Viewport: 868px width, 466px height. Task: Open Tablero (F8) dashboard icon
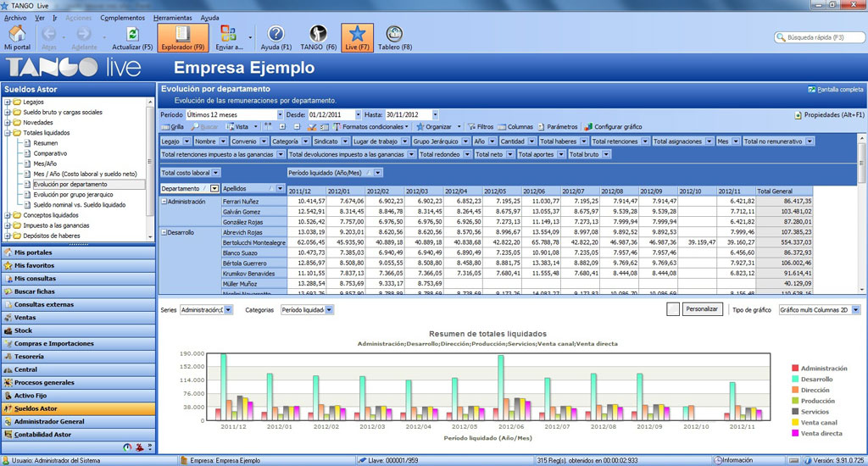point(394,34)
